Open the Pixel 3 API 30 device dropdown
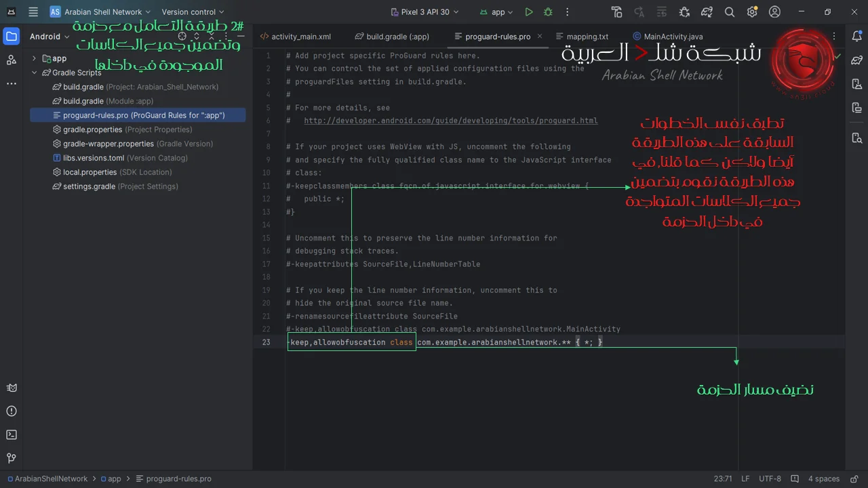868x488 pixels. point(425,12)
